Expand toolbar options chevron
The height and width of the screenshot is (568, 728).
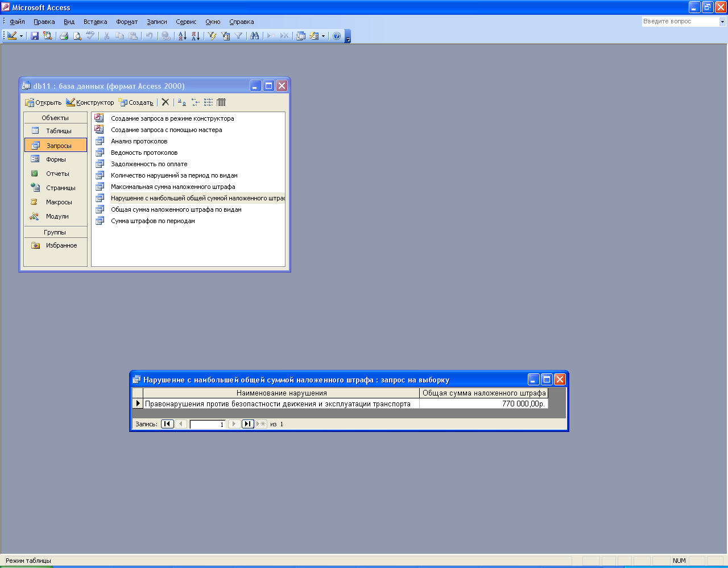pyautogui.click(x=348, y=36)
